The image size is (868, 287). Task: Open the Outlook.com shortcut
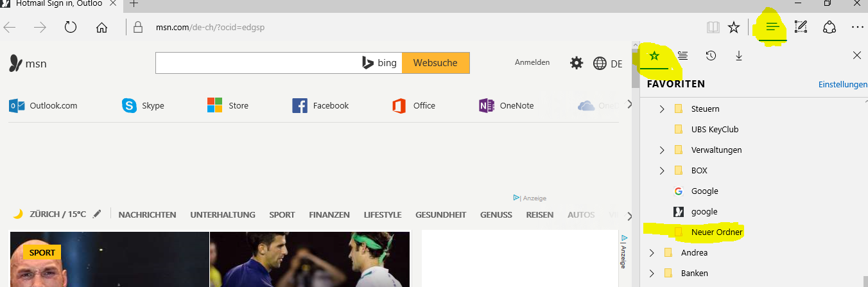(43, 105)
